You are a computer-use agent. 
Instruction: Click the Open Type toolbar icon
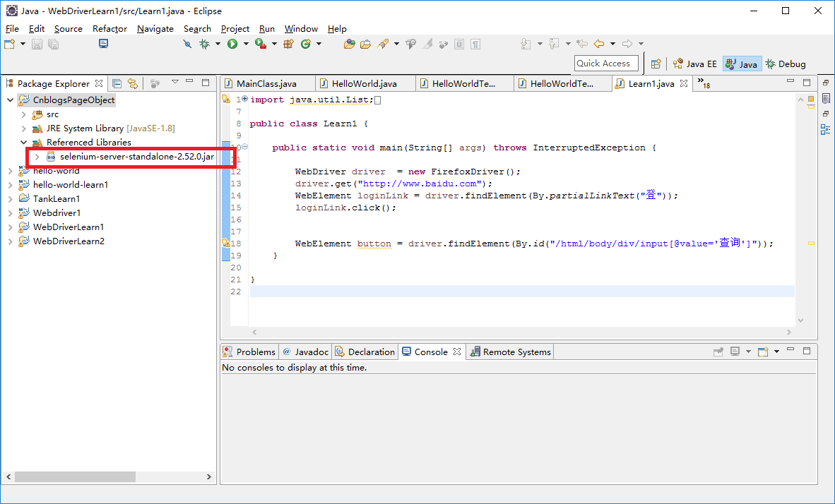pos(350,44)
